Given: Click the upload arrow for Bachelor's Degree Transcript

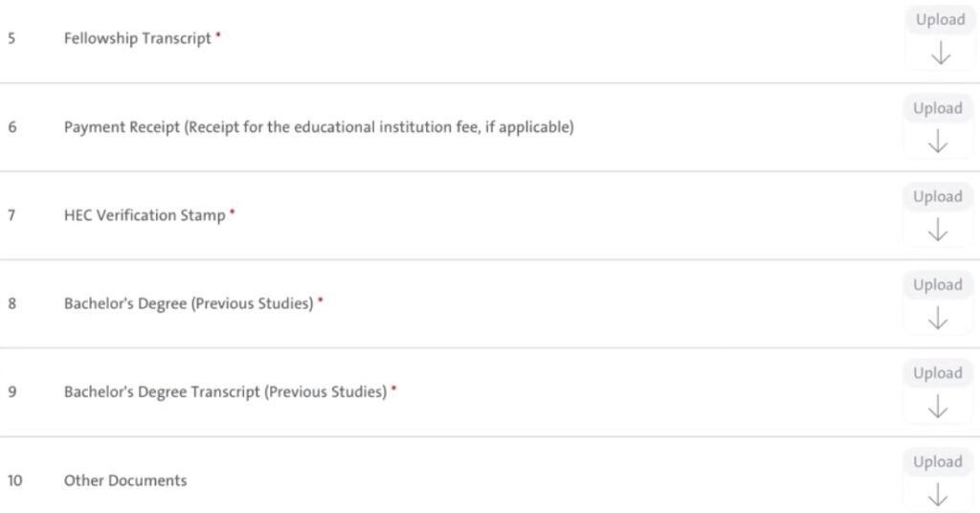Looking at the screenshot, I should [938, 408].
